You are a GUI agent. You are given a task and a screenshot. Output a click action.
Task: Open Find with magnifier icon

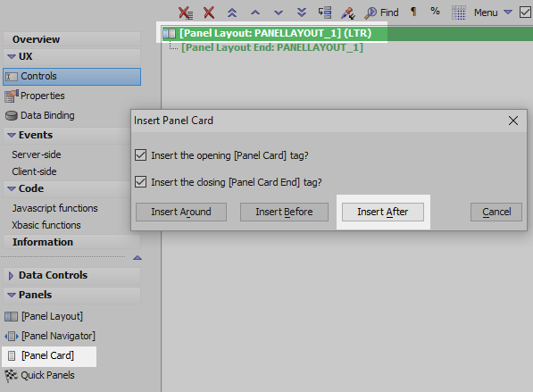click(x=381, y=13)
